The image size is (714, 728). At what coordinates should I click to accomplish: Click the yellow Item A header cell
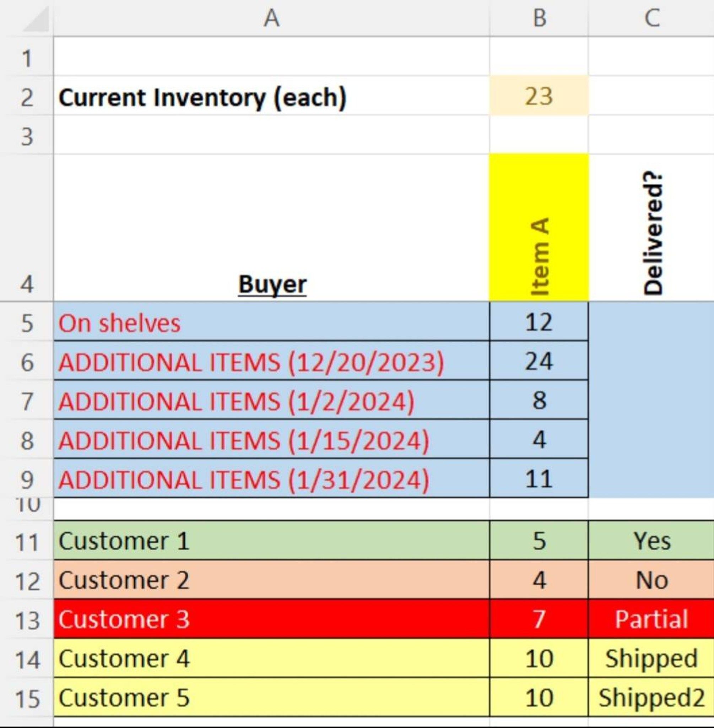click(x=539, y=227)
